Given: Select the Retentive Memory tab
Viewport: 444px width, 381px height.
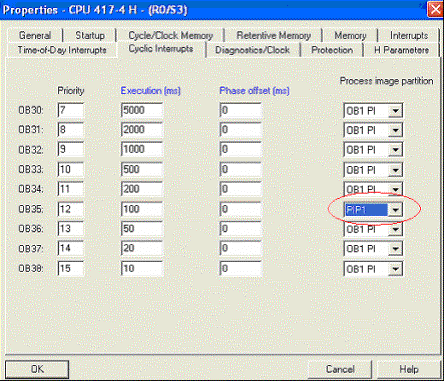Looking at the screenshot, I should pyautogui.click(x=273, y=35).
